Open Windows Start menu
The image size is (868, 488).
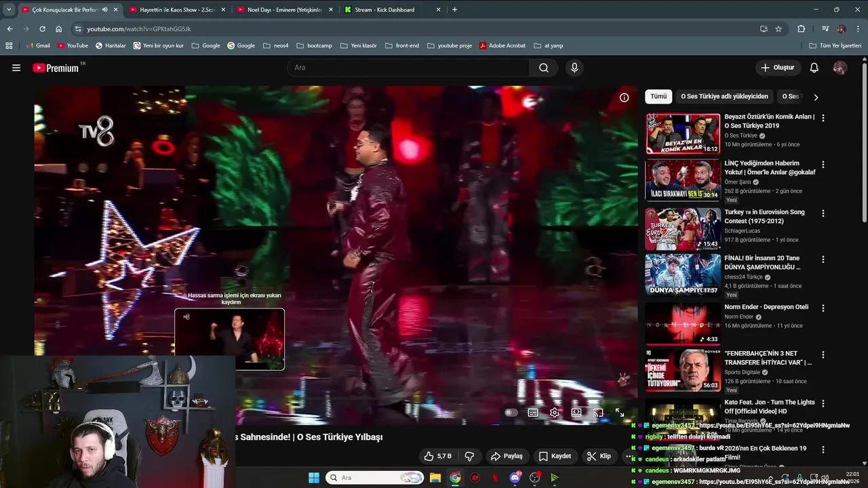pyautogui.click(x=314, y=478)
